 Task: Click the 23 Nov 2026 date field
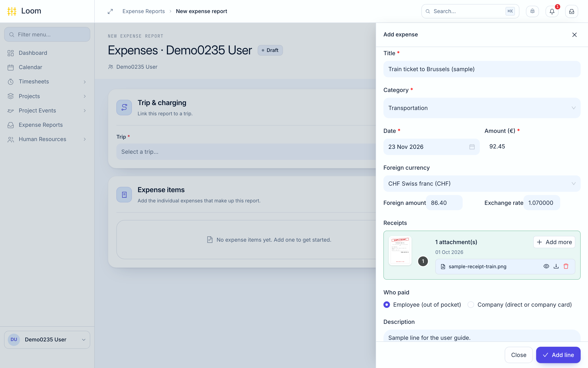[431, 147]
